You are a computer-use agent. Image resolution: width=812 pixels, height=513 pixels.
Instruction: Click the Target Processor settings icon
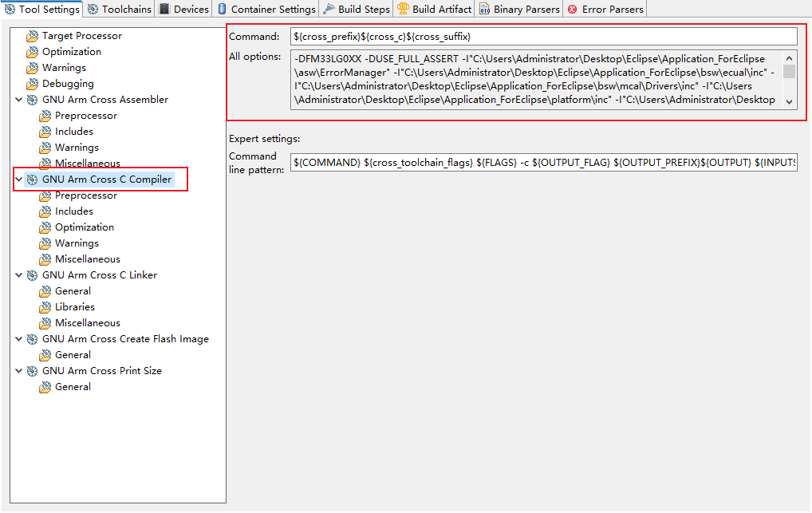coord(32,36)
